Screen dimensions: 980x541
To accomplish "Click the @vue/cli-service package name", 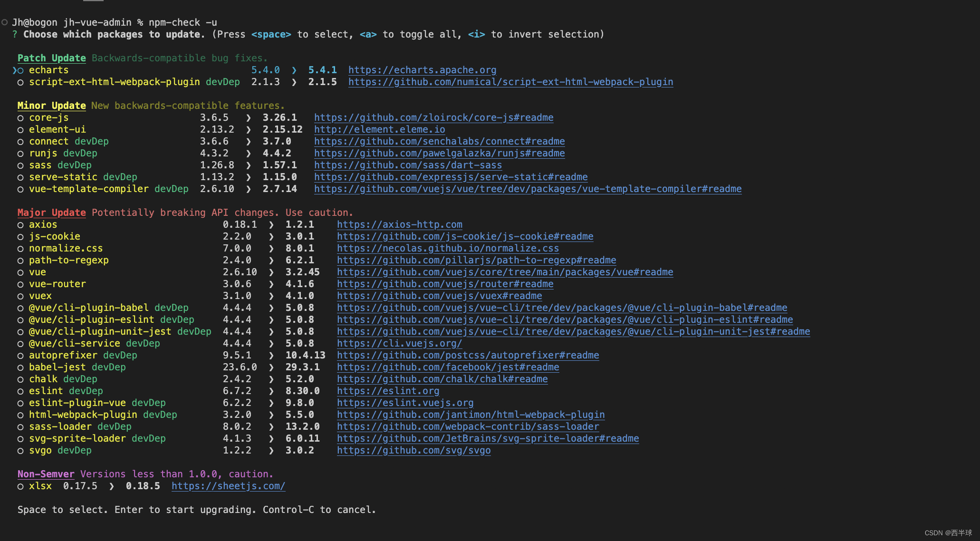I will click(74, 344).
